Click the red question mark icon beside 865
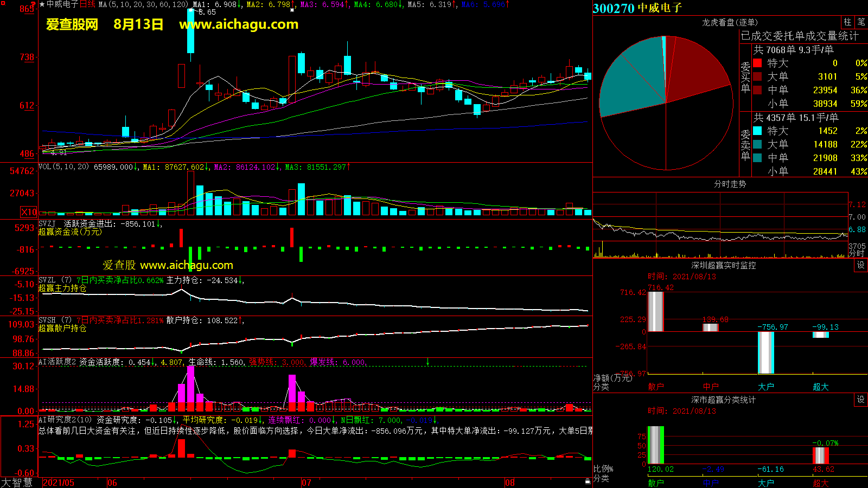This screenshot has width=868, height=488. tap(33, 5)
